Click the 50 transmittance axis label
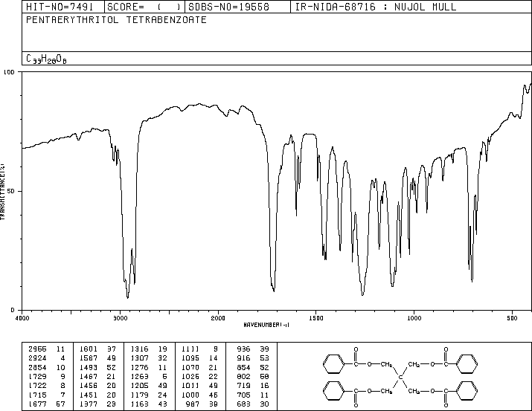Viewport: 532px width, 411px height. click(x=10, y=191)
